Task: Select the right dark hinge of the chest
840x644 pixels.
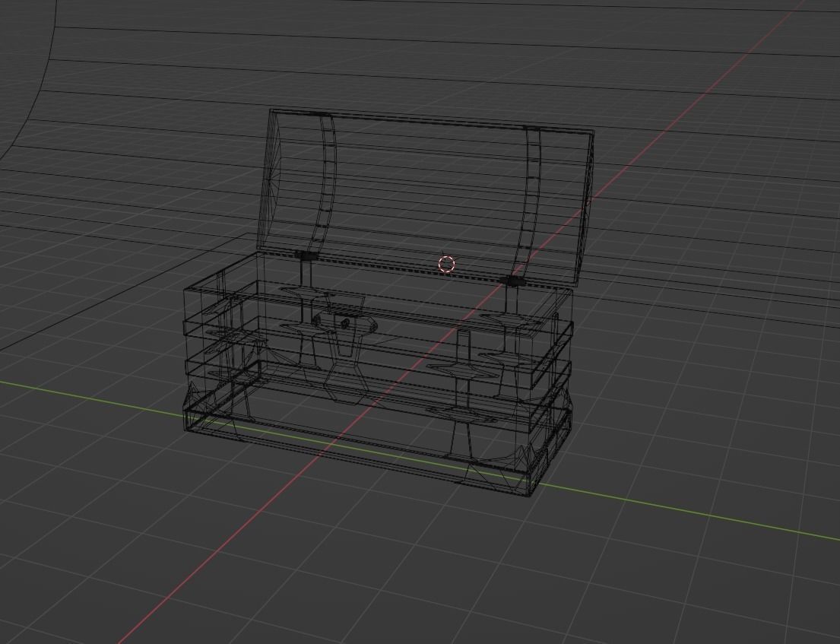Action: 512,281
